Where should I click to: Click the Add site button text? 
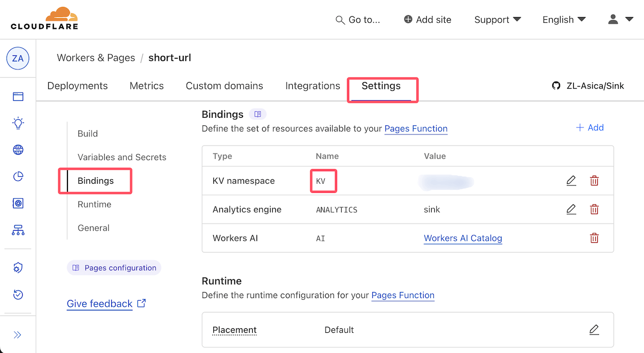[x=434, y=20]
